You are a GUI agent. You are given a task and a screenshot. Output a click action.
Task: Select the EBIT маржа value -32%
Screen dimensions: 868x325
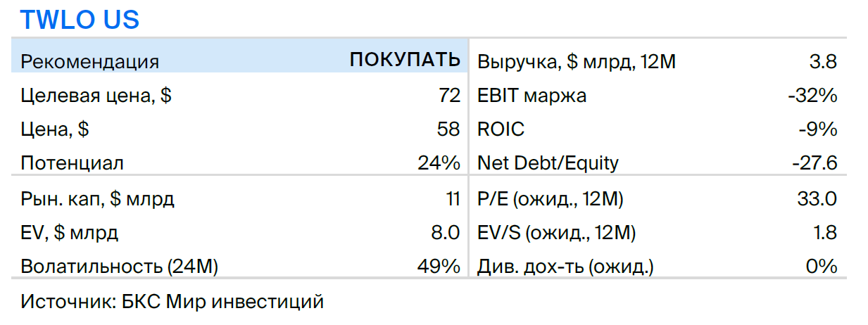point(813,96)
